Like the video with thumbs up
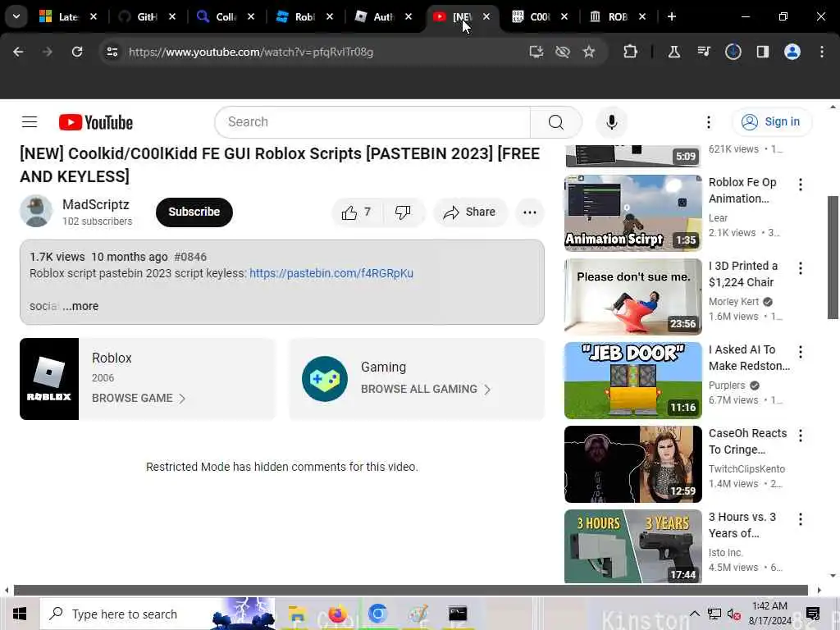Image resolution: width=840 pixels, height=630 pixels. 357,212
